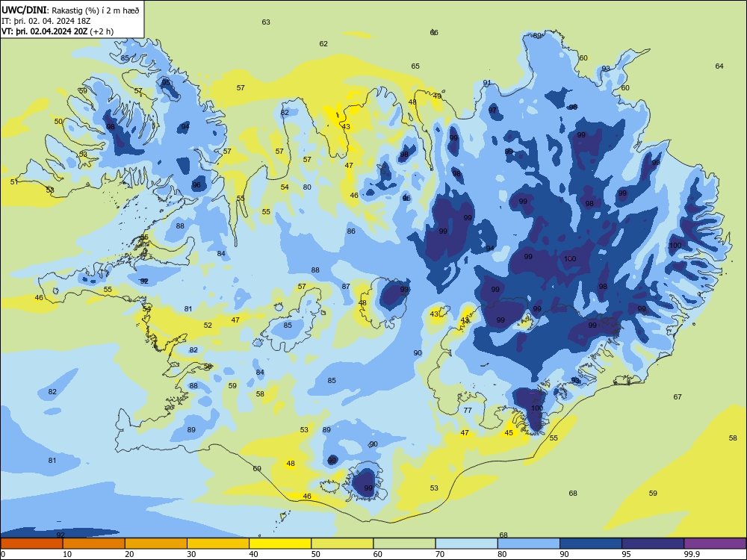The height and width of the screenshot is (560, 747).
Task: Click the humidity value '49' on the map
Action: tap(437, 96)
